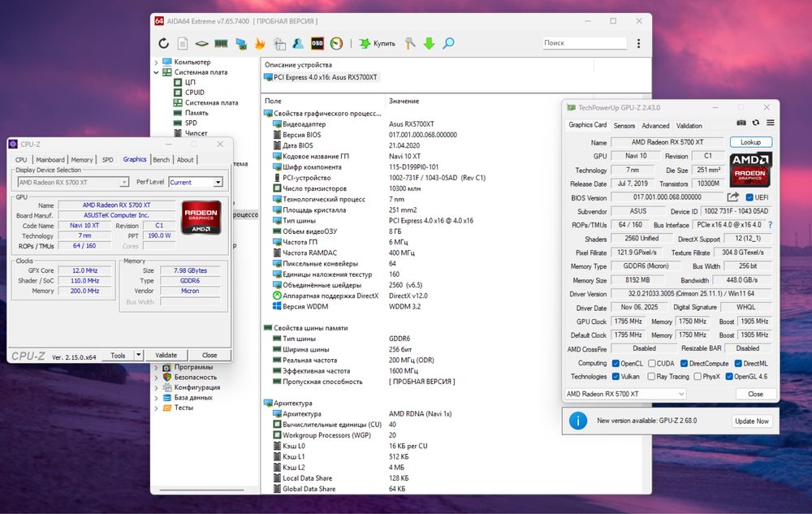Click the Validate button in CPU-Z
812x514 pixels.
coord(166,355)
